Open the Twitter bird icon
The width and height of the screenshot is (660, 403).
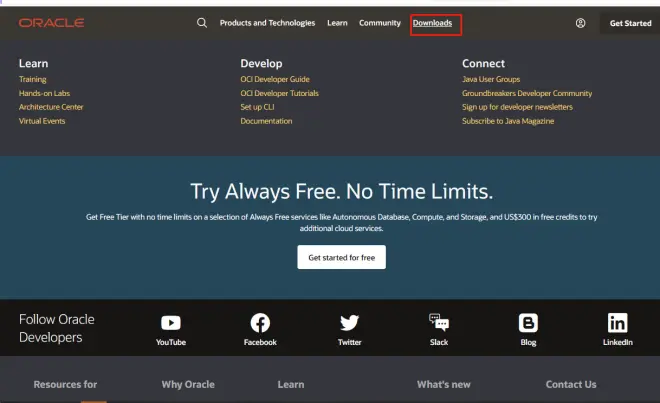click(x=349, y=323)
